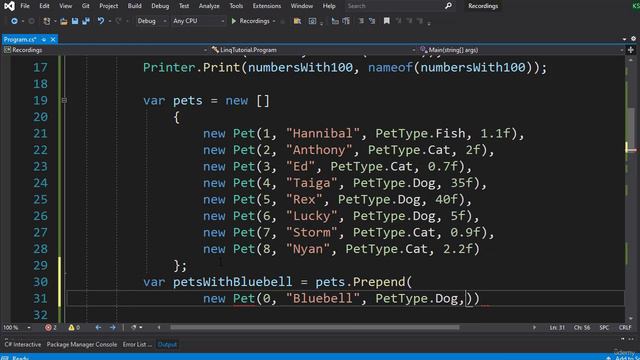640x360 pixels.
Task: Open the View menu
Action: 65,6
